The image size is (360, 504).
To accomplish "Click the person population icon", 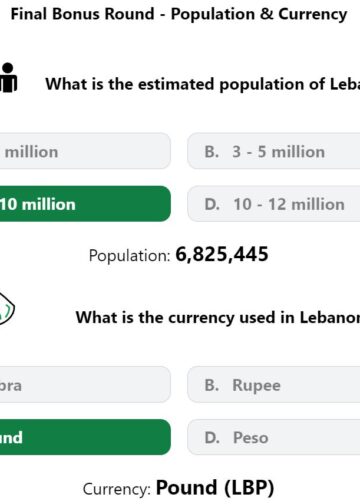I will (8, 78).
